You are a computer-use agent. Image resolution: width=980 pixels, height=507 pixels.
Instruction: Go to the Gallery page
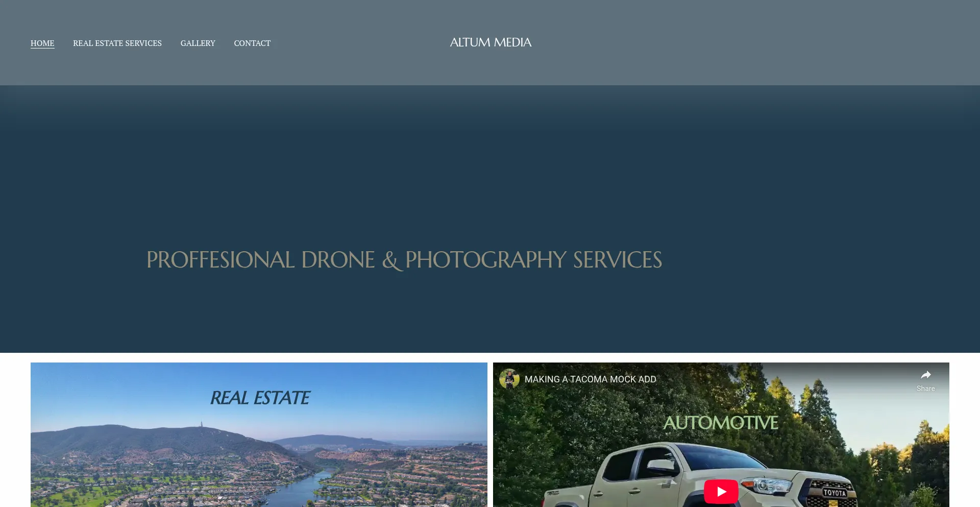pos(198,43)
